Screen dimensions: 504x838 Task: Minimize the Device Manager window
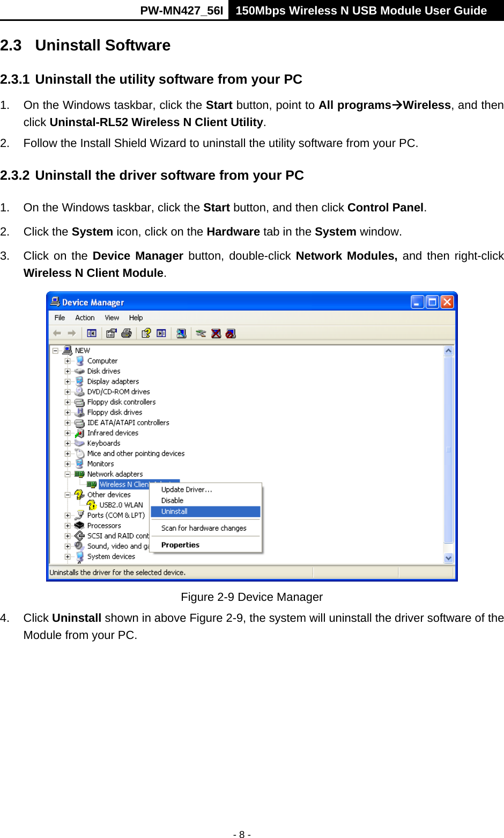click(418, 302)
